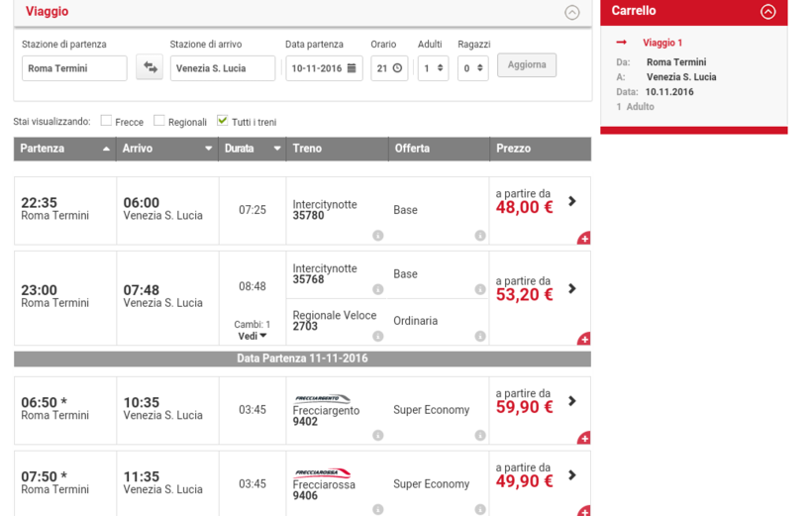Enable the Frecce trains filter

106,121
